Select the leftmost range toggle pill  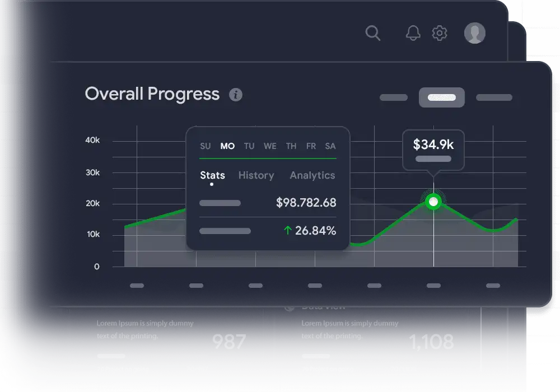[x=394, y=97]
